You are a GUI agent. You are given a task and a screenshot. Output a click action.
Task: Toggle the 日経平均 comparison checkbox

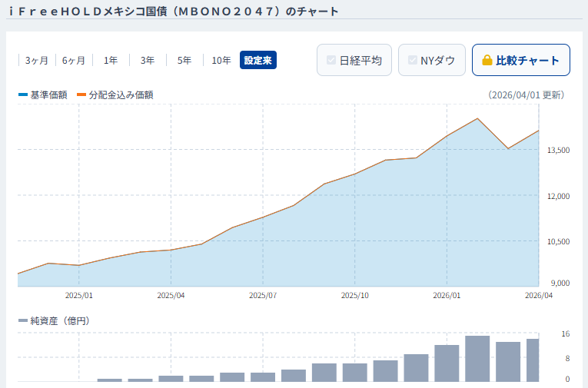pos(331,60)
